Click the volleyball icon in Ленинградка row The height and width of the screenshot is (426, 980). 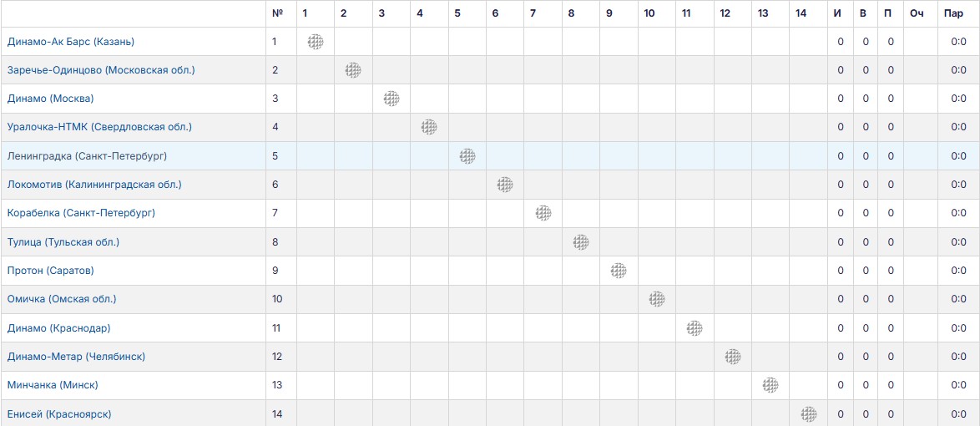(467, 155)
